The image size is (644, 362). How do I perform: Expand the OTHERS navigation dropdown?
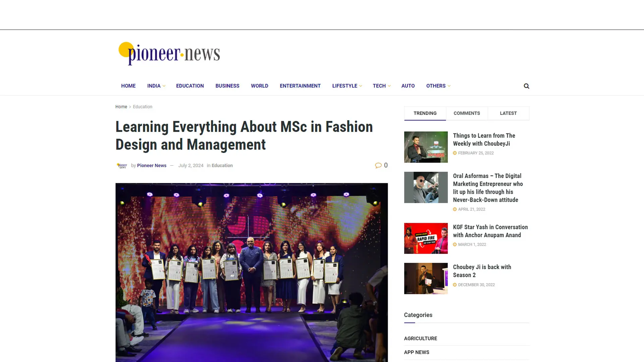click(x=438, y=86)
